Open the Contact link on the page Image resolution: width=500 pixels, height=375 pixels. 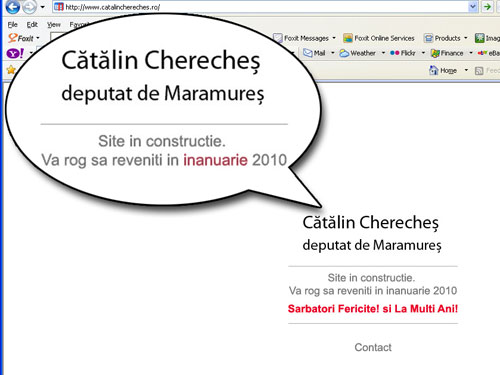pyautogui.click(x=373, y=347)
